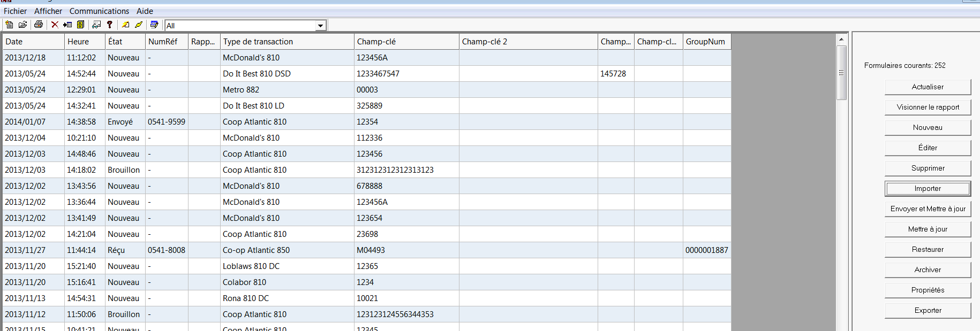Click the New form toolbar icon

(9, 25)
